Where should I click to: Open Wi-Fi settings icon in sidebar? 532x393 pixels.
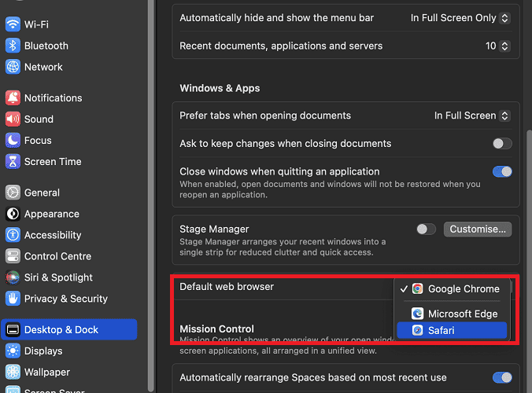click(13, 24)
